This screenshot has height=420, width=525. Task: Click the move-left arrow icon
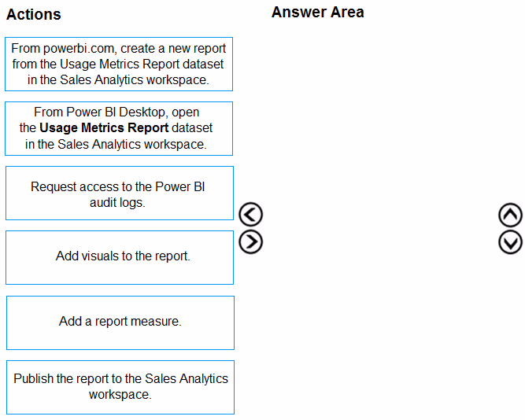(x=250, y=214)
